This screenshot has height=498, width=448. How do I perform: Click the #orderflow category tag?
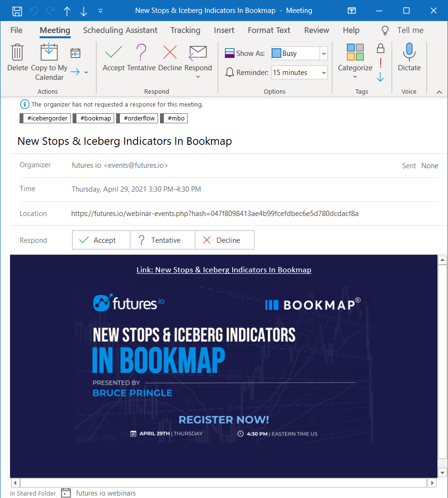[137, 118]
